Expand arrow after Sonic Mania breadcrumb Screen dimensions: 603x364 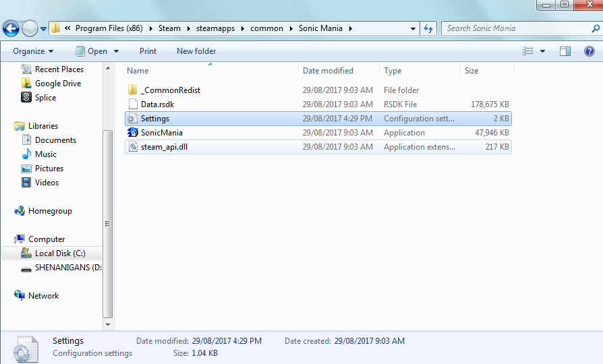tap(350, 28)
